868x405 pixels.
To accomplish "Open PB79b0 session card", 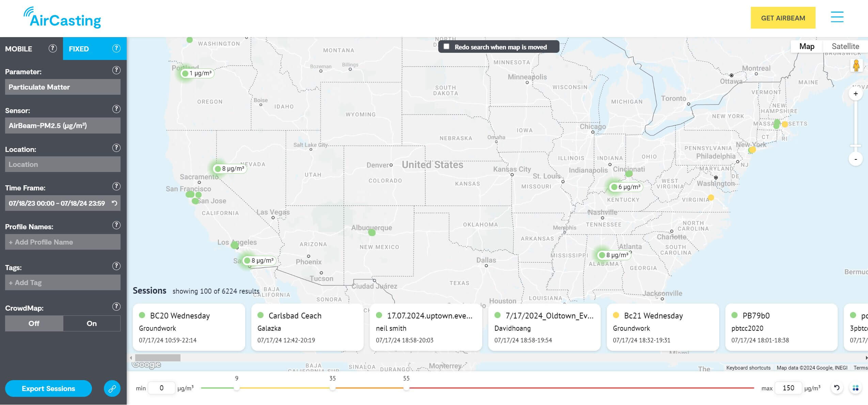I will [782, 327].
